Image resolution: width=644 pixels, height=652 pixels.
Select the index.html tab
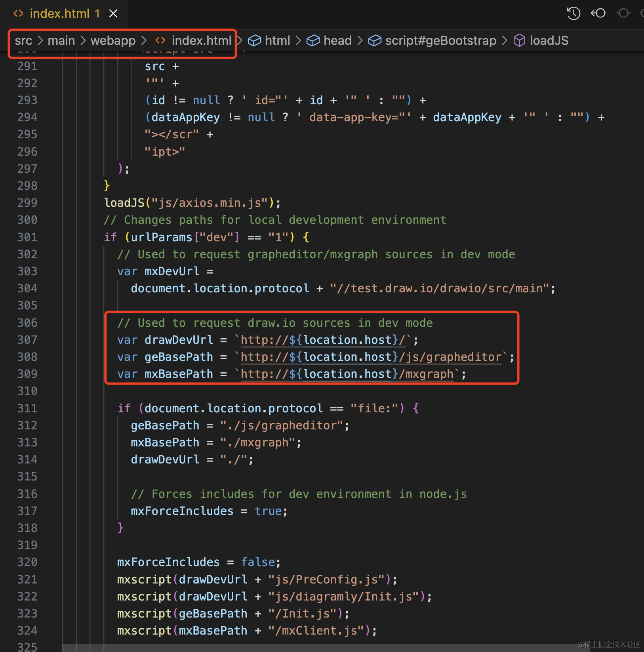[63, 14]
